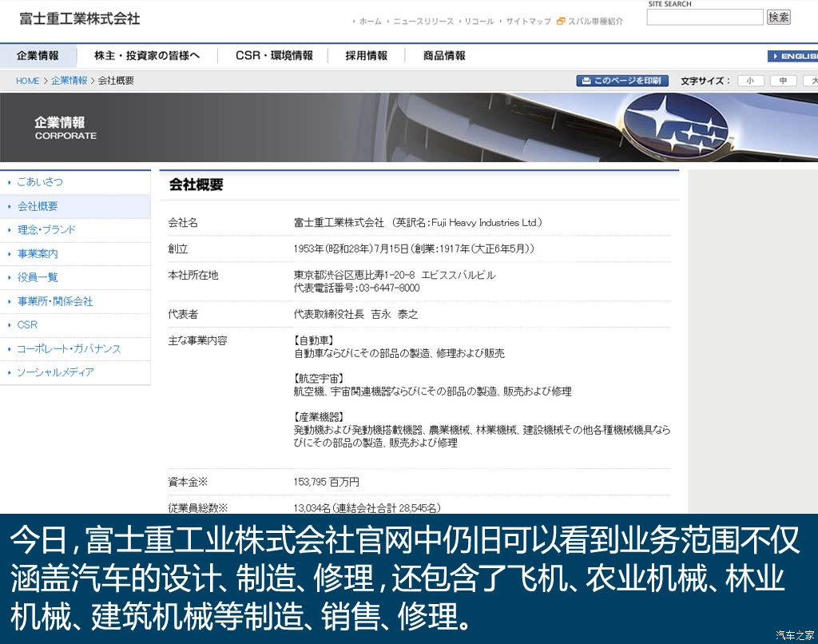Screen dimensions: 818x644
Task: Click HOME in the breadcrumb
Action: (28, 81)
